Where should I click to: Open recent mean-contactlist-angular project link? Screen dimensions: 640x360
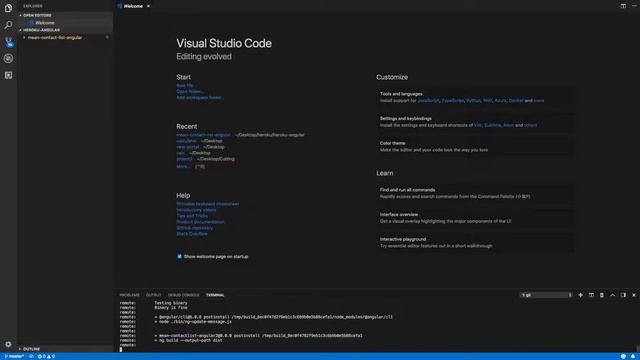pyautogui.click(x=203, y=135)
